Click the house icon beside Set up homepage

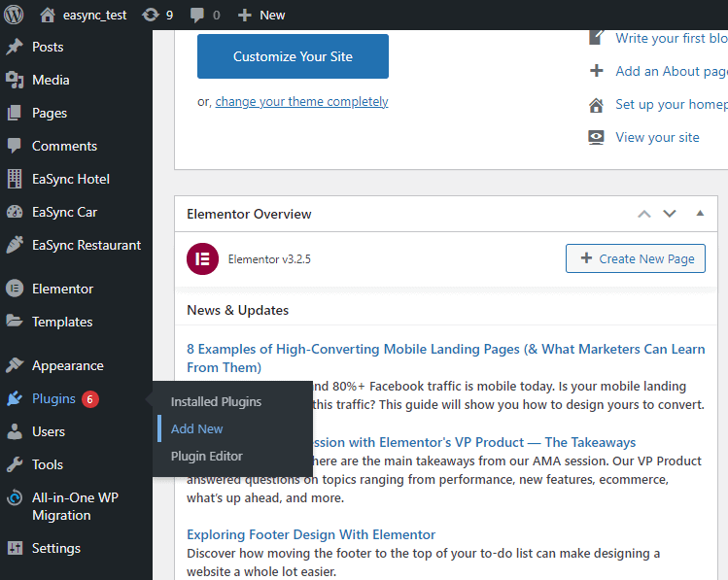(596, 105)
